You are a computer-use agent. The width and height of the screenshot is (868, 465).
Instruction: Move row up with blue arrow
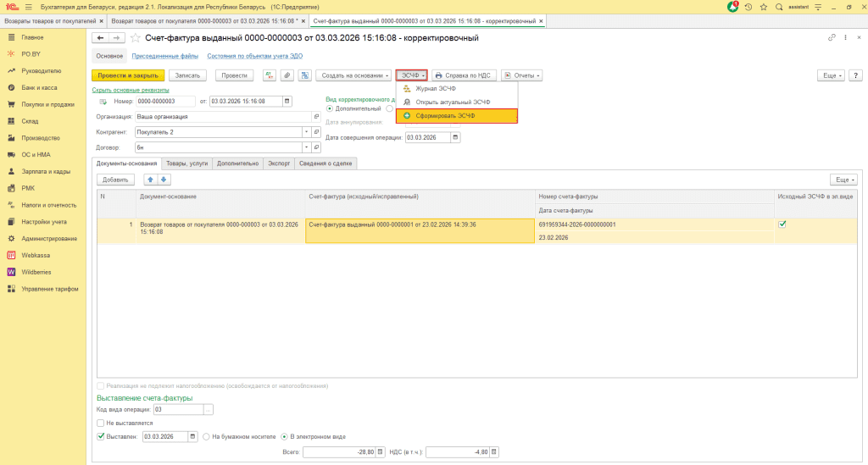click(x=150, y=180)
